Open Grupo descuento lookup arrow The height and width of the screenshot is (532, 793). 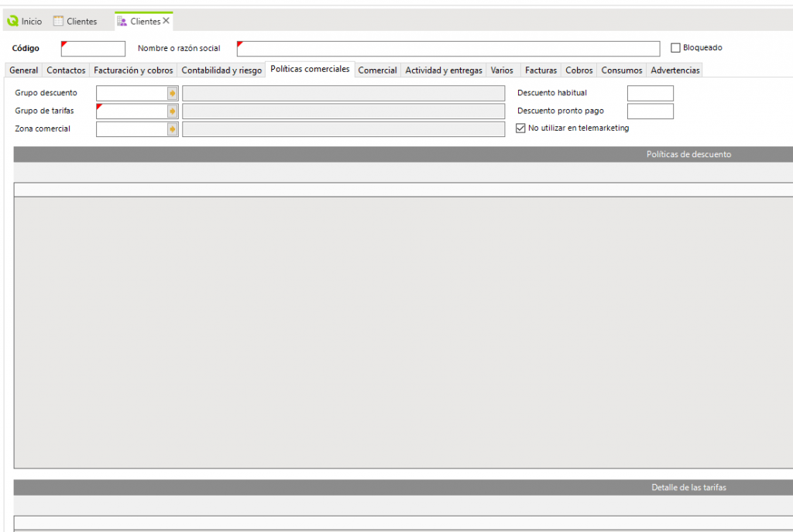coord(173,93)
